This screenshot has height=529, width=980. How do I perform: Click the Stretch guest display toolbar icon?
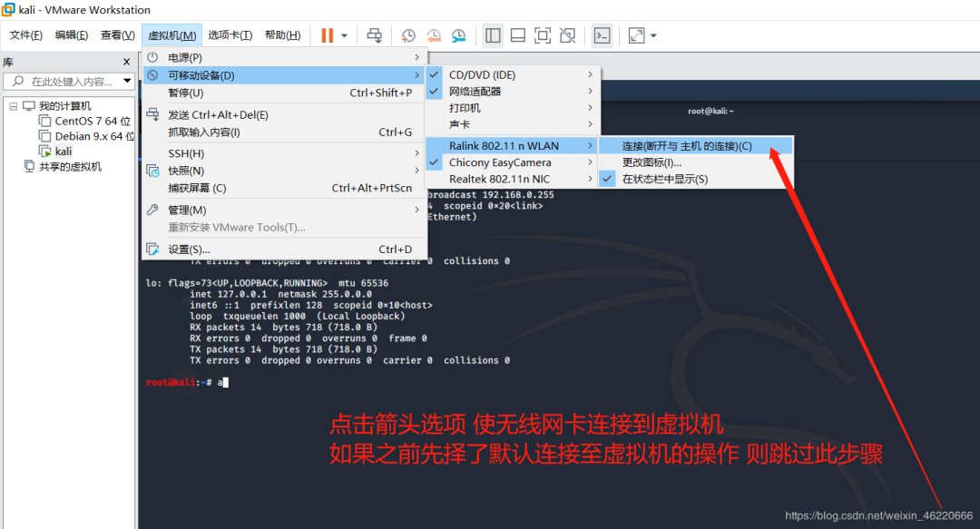(636, 35)
